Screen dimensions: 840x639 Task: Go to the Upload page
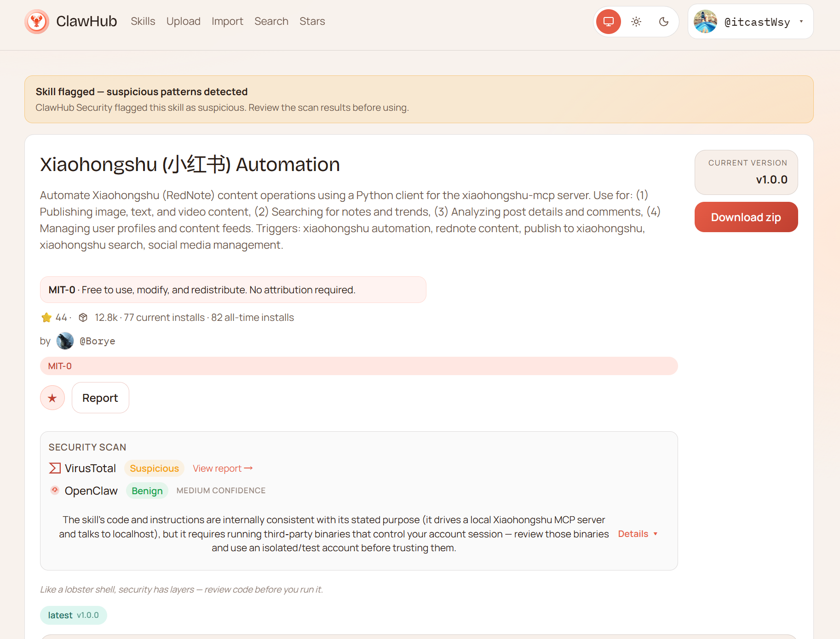tap(183, 22)
